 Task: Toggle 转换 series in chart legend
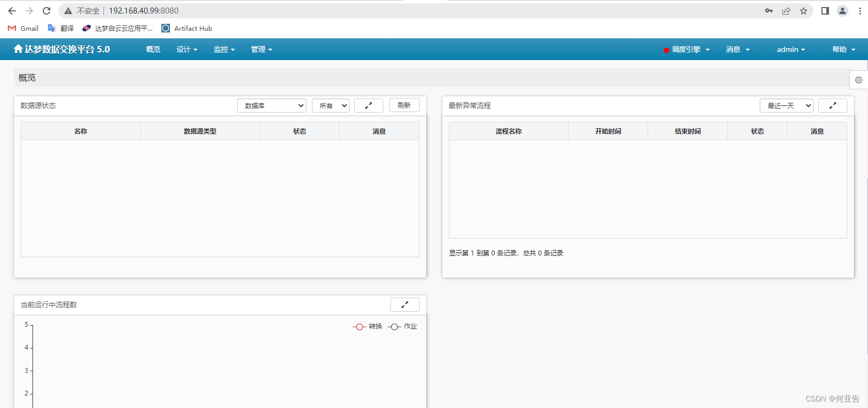(368, 326)
